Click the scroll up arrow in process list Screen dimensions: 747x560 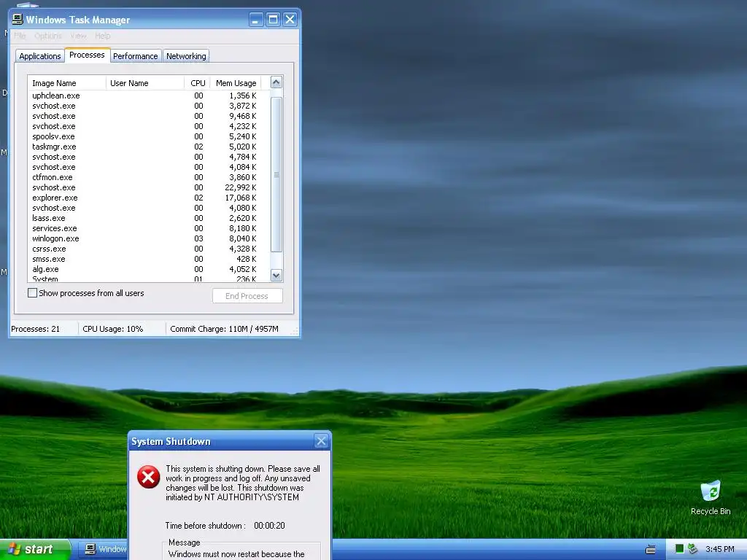pyautogui.click(x=276, y=82)
